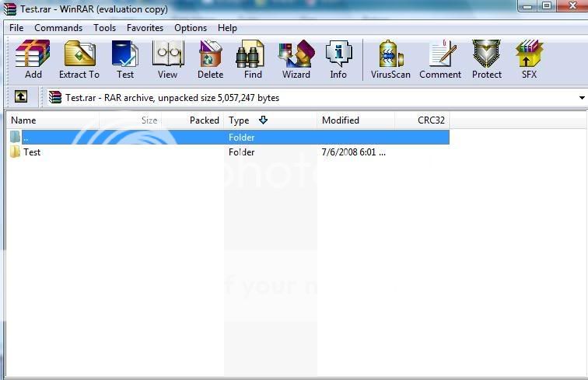Open the Commands menu

pos(58,28)
